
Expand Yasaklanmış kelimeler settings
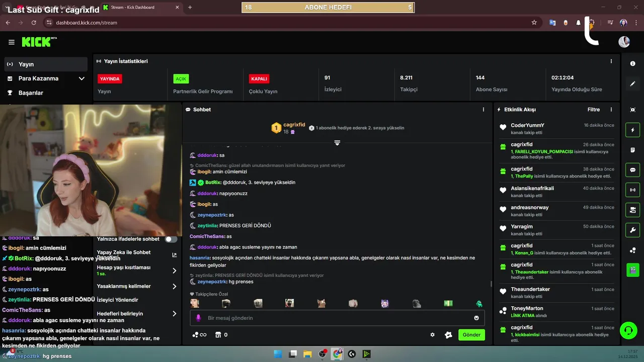click(174, 286)
